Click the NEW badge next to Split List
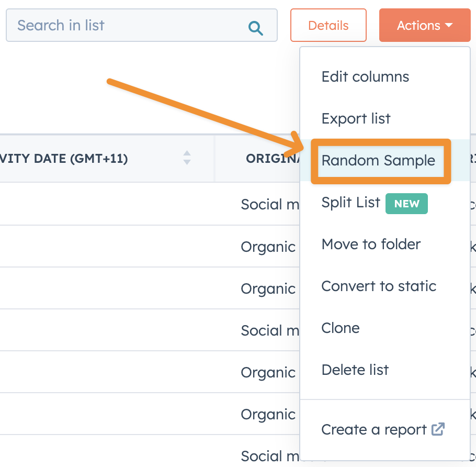The height and width of the screenshot is (467, 476). pos(406,204)
